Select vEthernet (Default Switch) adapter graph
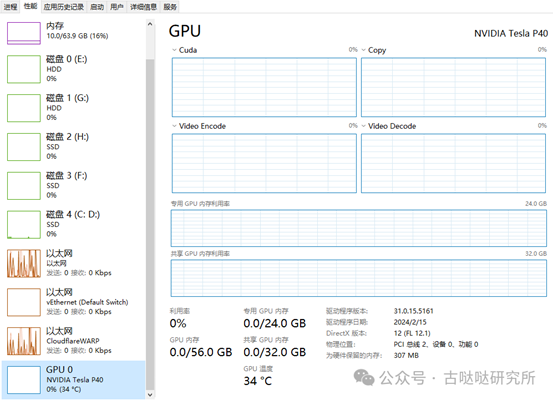Image resolution: width=553 pixels, height=400 pixels. 24,302
